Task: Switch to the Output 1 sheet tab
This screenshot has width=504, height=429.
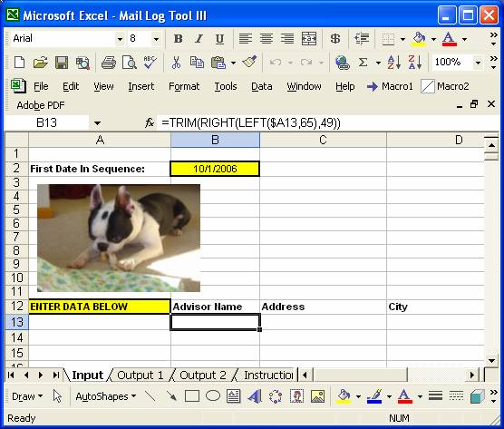Action: click(x=141, y=375)
